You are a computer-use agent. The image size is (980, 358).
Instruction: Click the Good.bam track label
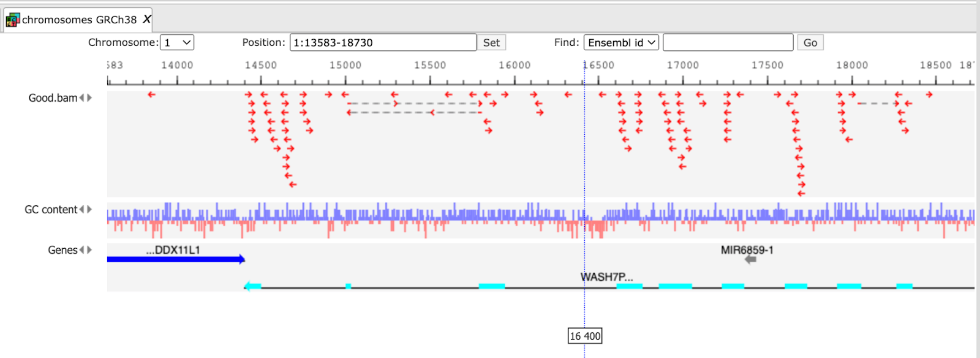(53, 98)
